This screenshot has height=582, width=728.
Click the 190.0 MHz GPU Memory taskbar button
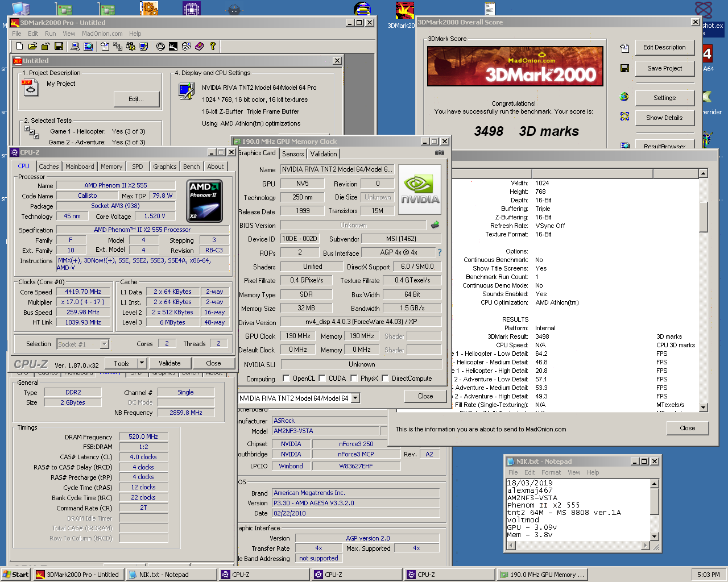tap(542, 575)
